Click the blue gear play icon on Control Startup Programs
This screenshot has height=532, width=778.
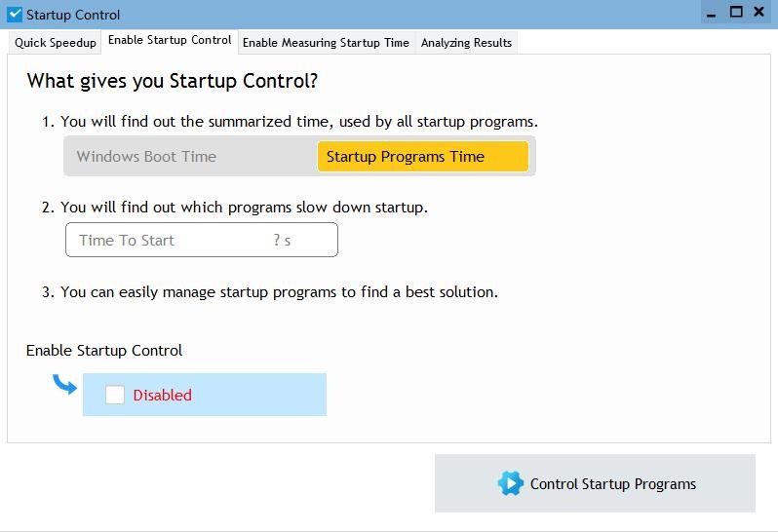coord(511,483)
